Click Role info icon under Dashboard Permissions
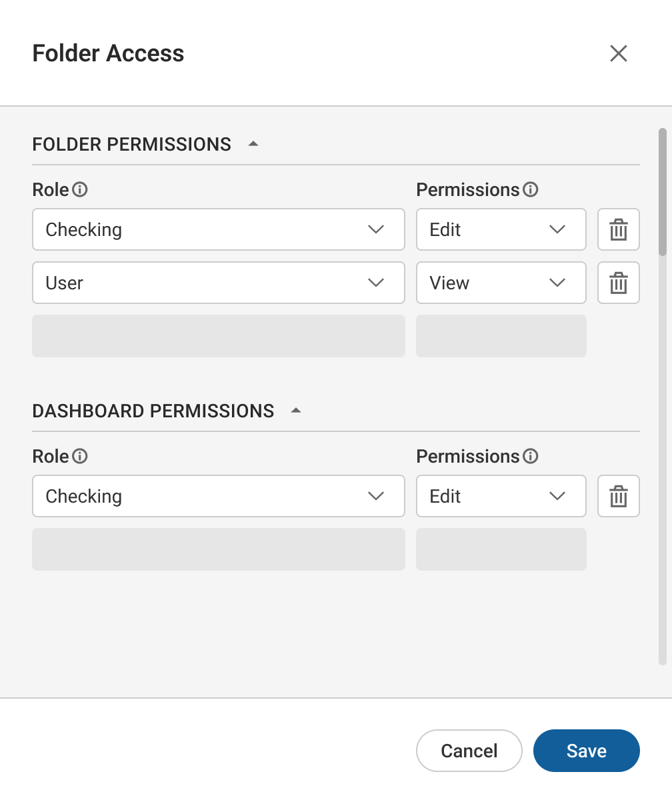Image resolution: width=672 pixels, height=804 pixels. 80,457
